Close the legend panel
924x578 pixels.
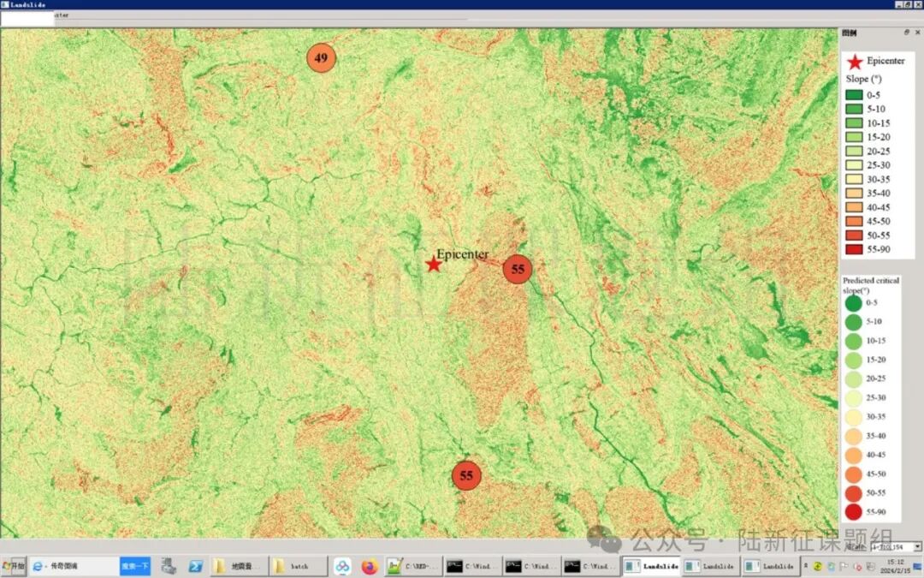(x=917, y=33)
